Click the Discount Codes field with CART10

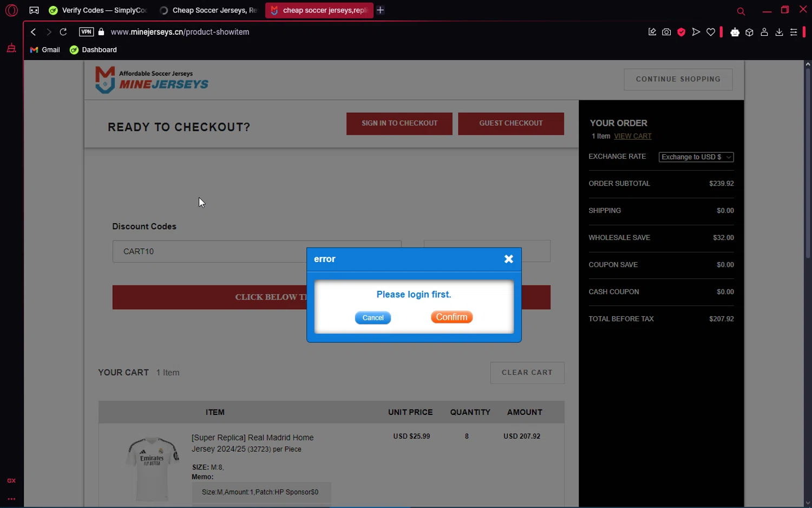(257, 251)
